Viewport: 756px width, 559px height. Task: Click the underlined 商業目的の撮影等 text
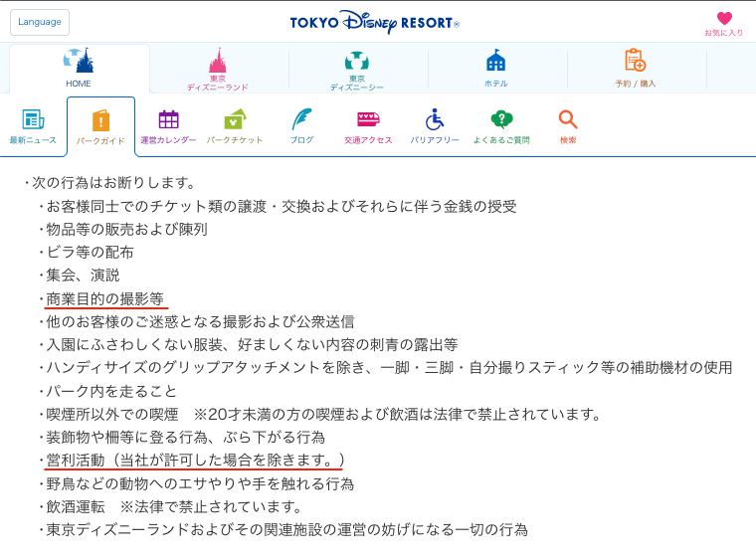pos(104,298)
